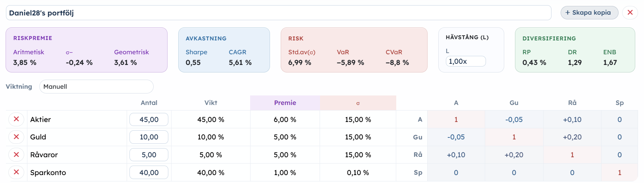Viewport: 644px width, 183px height.
Task: Open the Viktning dropdown set to Manuell
Action: (x=96, y=86)
